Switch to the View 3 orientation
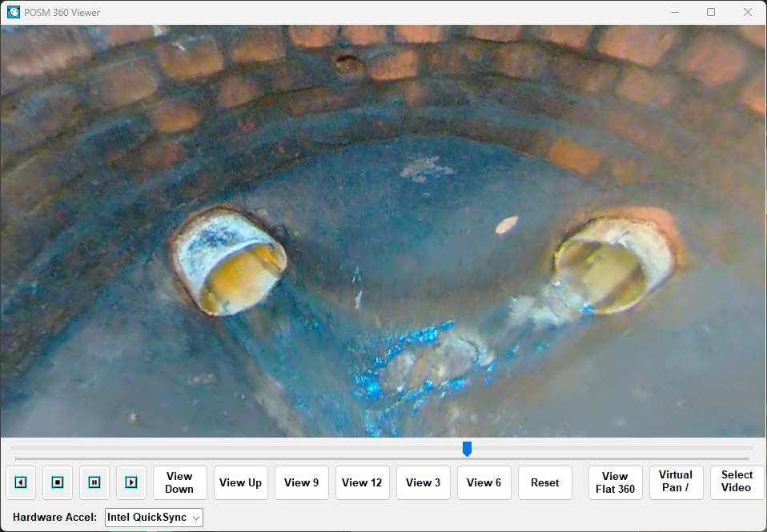Screen dimensions: 767x532 423,482
